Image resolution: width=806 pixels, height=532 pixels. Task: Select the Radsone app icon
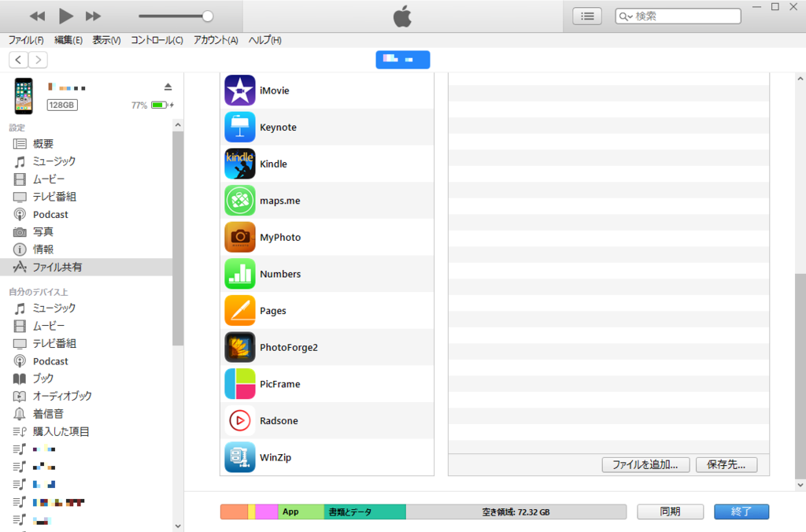(239, 420)
